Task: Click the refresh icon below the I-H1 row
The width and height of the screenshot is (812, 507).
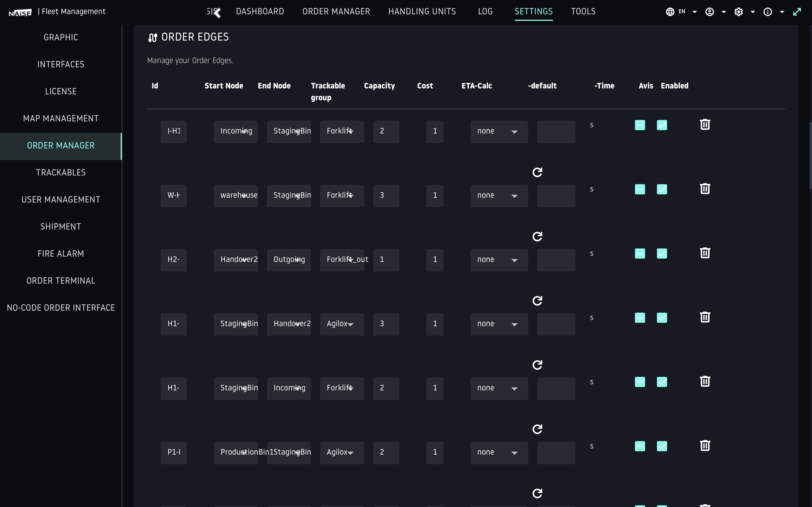Action: pos(537,172)
